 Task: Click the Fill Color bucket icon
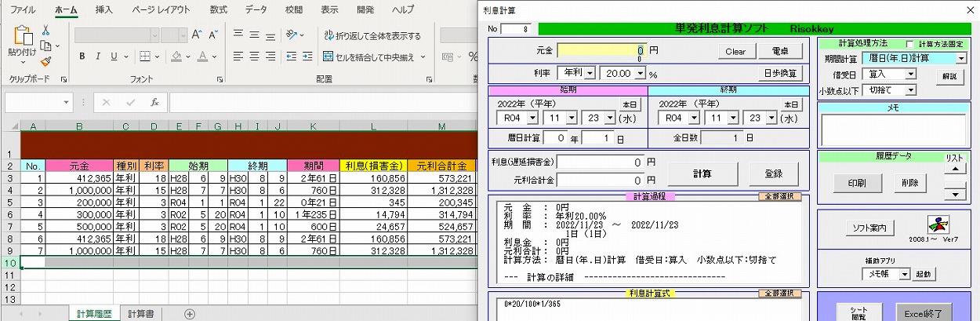pyautogui.click(x=176, y=57)
